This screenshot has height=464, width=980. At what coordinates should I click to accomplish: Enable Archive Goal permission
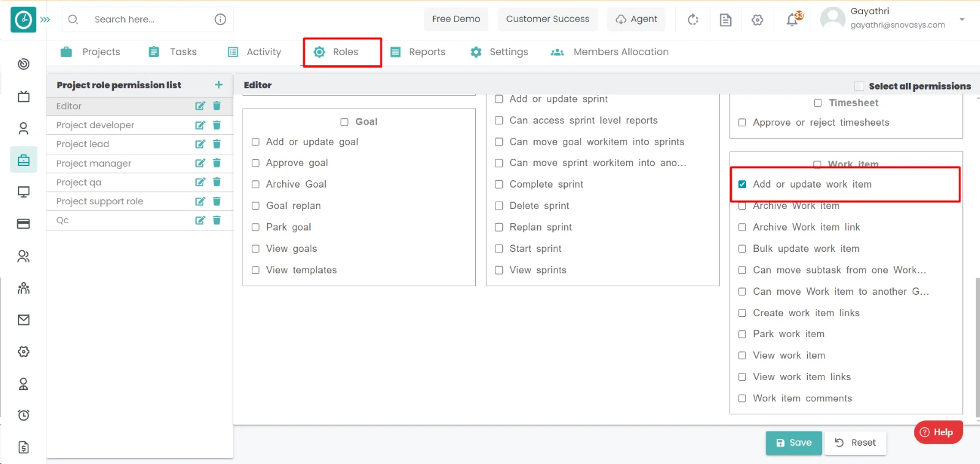coord(255,184)
